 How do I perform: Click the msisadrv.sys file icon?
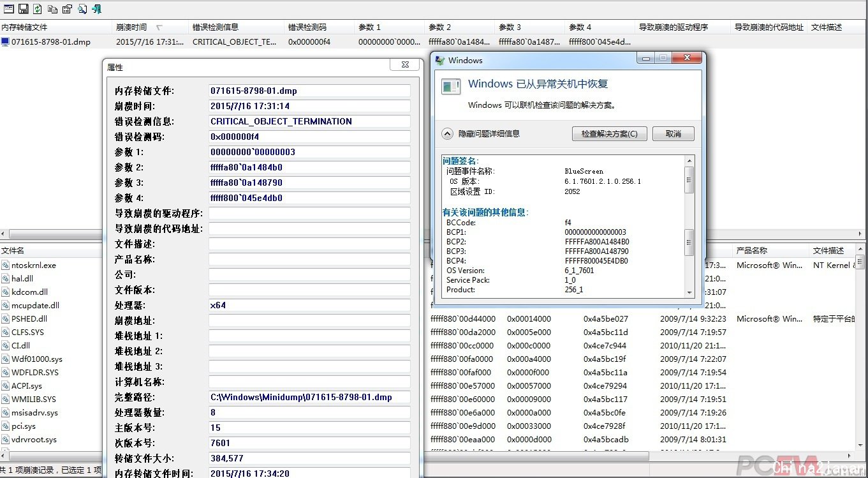pos(5,413)
